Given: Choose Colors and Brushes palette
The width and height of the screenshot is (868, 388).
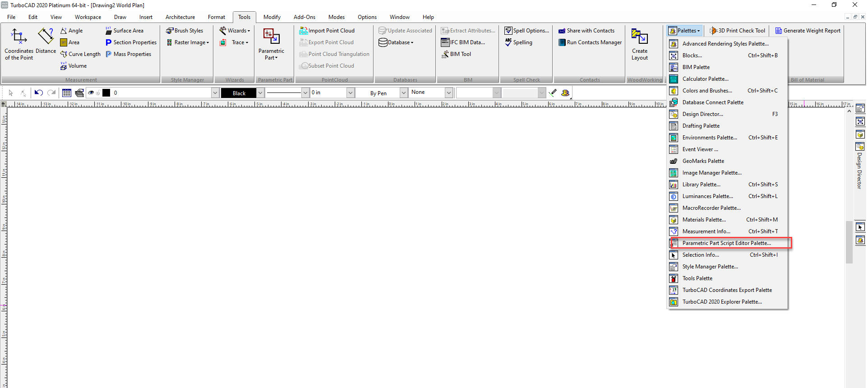Looking at the screenshot, I should pyautogui.click(x=728, y=91).
